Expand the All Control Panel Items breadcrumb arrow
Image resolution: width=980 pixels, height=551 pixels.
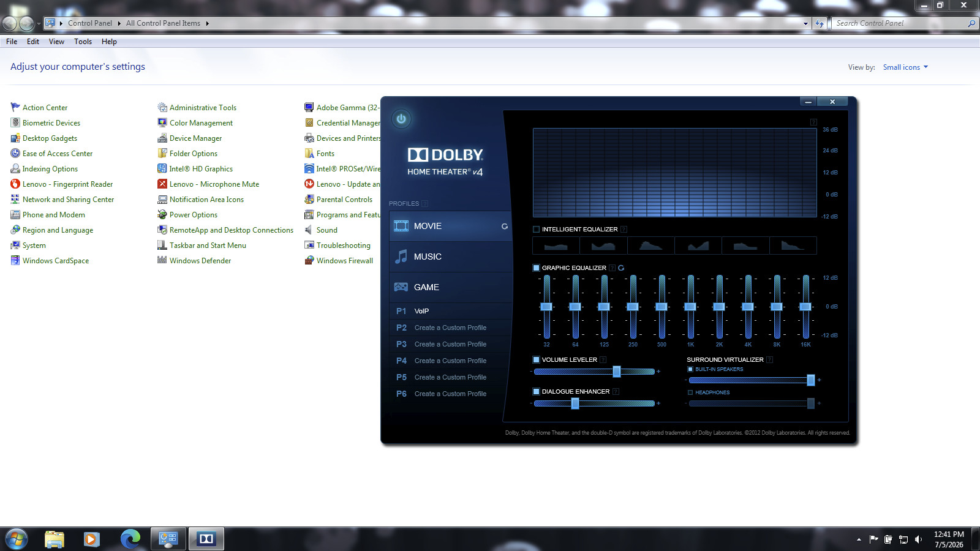[208, 23]
